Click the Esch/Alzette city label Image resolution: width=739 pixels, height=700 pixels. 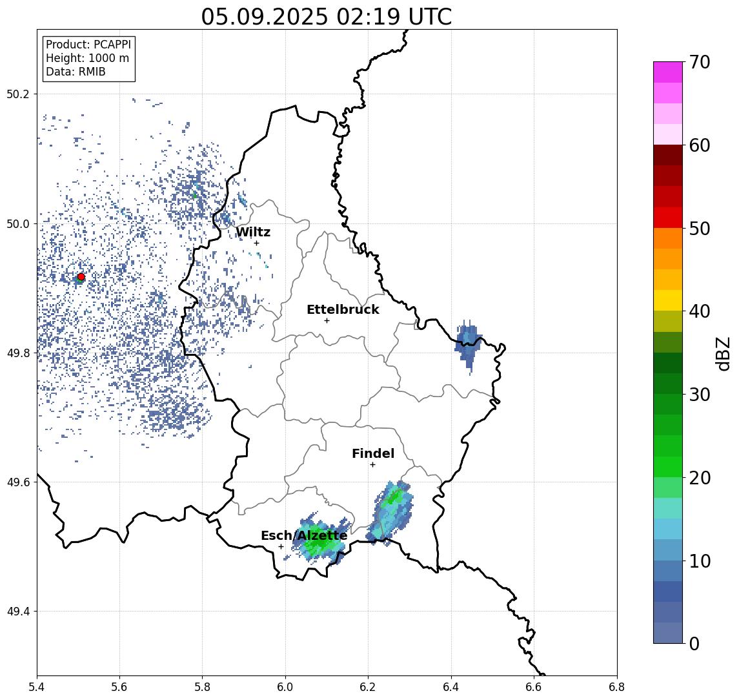[x=304, y=535]
